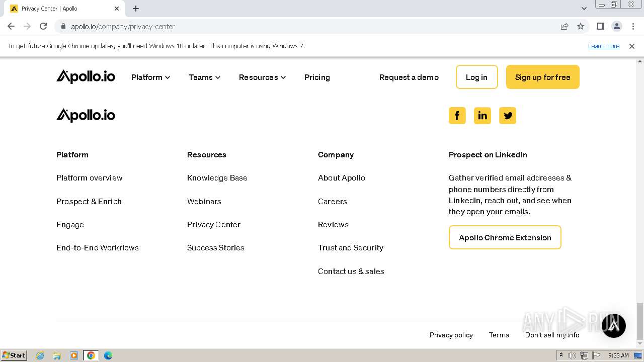Open the Success Stories link
The height and width of the screenshot is (362, 644).
tap(215, 247)
